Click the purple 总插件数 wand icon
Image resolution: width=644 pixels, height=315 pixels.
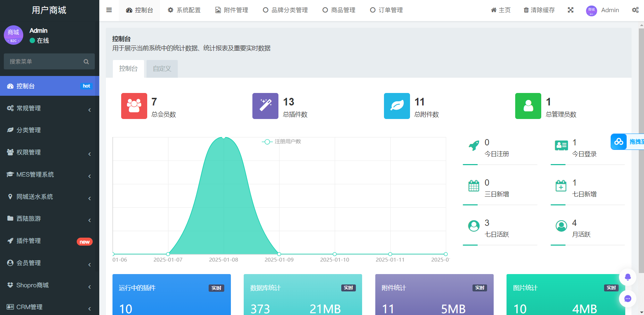coord(265,106)
